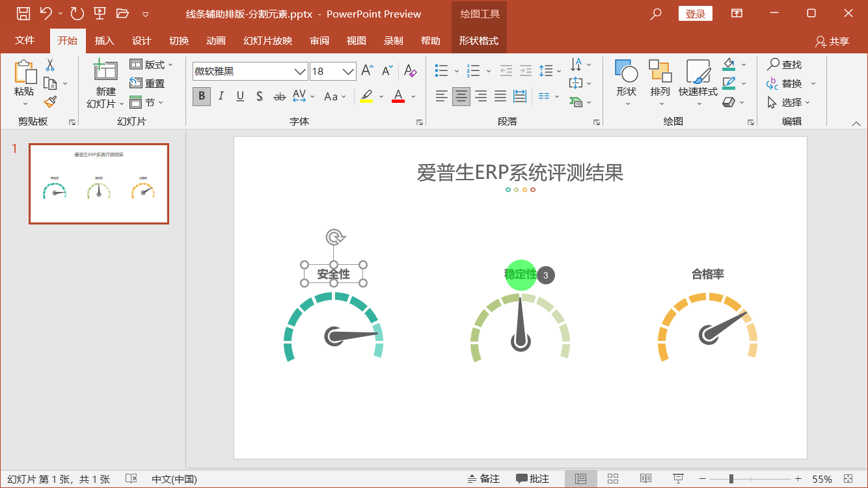Viewport: 868px width, 488px height.
Task: Open the 微软雅黑 font name dropdown
Action: point(300,72)
